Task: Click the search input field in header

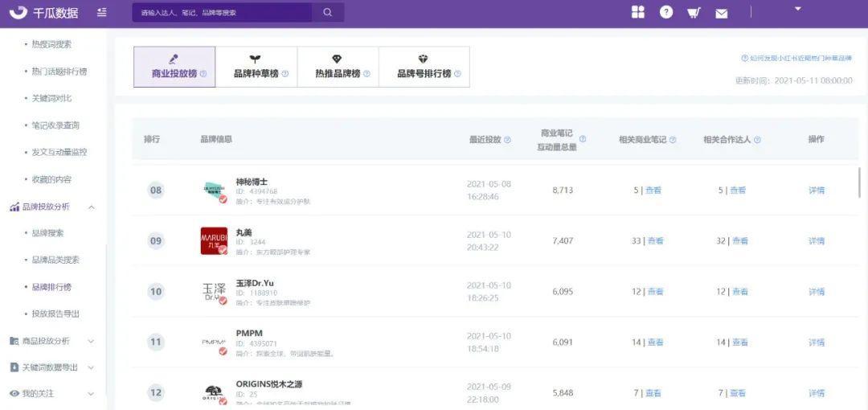Action: 222,13
